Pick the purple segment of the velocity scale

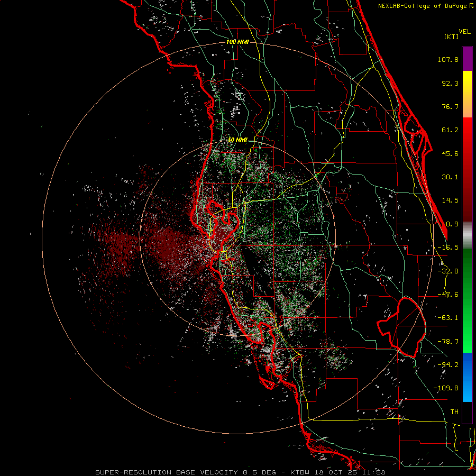pyautogui.click(x=467, y=59)
